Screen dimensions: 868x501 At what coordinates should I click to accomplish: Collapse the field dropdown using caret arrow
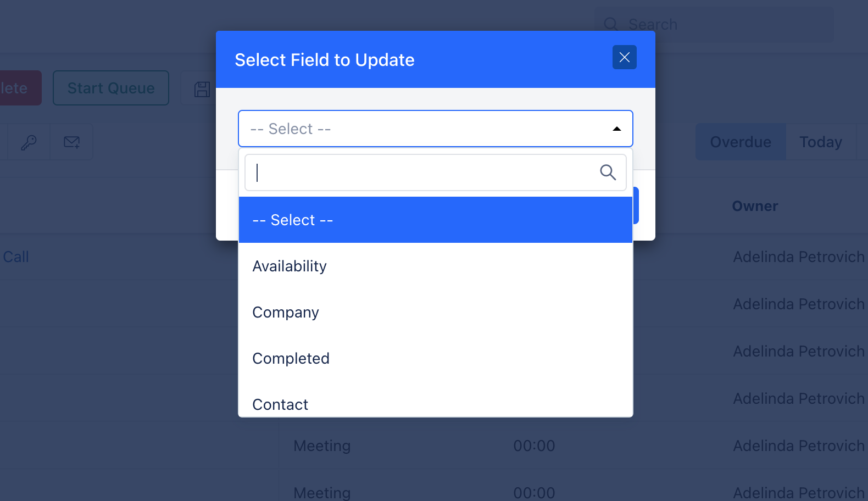[x=617, y=129]
